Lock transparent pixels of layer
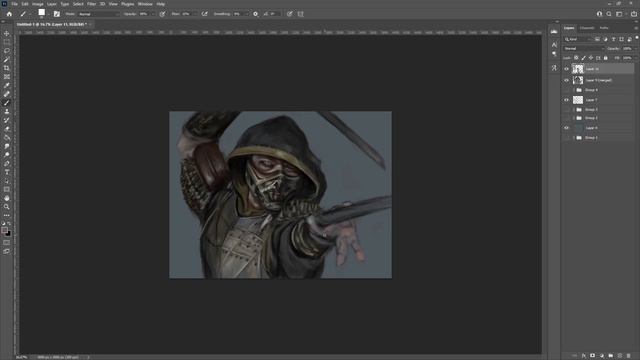This screenshot has width=640, height=360. (576, 58)
